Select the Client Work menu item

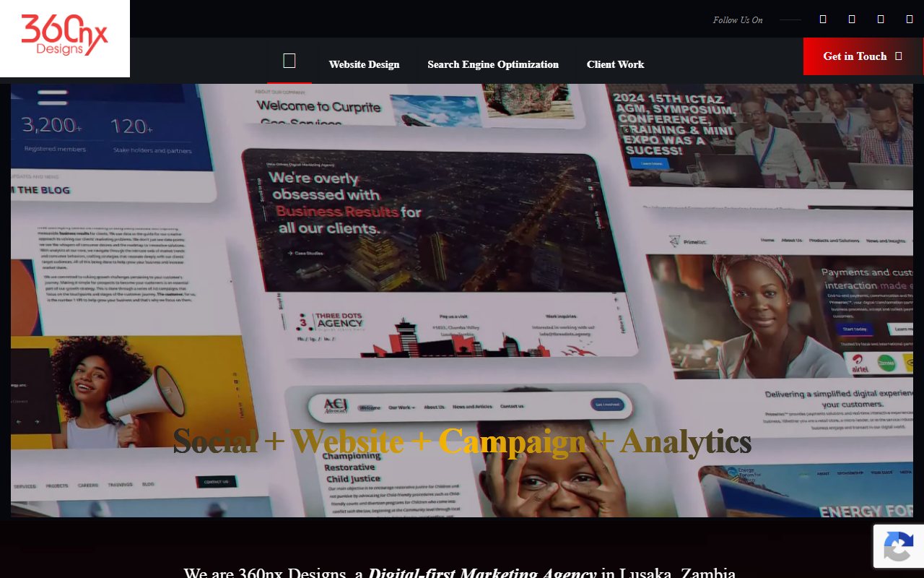click(x=615, y=64)
